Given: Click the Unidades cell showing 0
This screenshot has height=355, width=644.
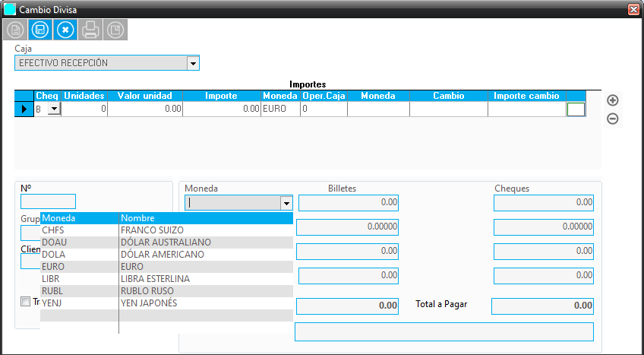Looking at the screenshot, I should tap(84, 109).
